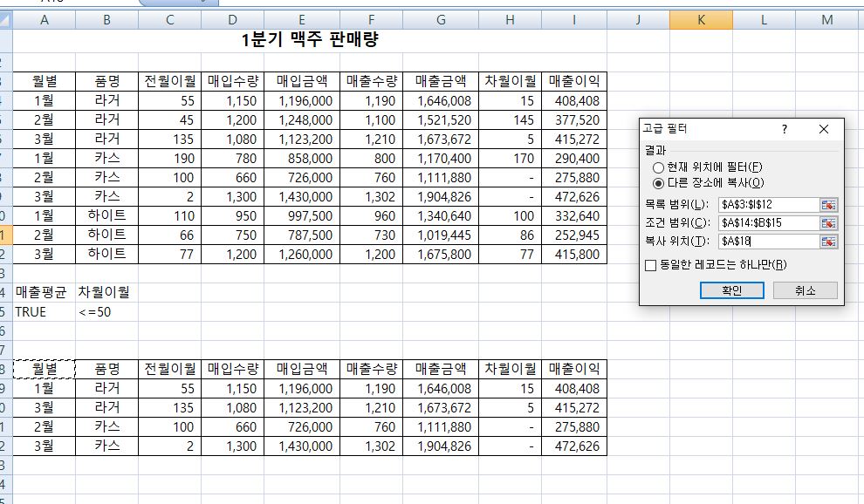
Task: Select the 하이트 cell in the 3월 row
Action: (106, 255)
